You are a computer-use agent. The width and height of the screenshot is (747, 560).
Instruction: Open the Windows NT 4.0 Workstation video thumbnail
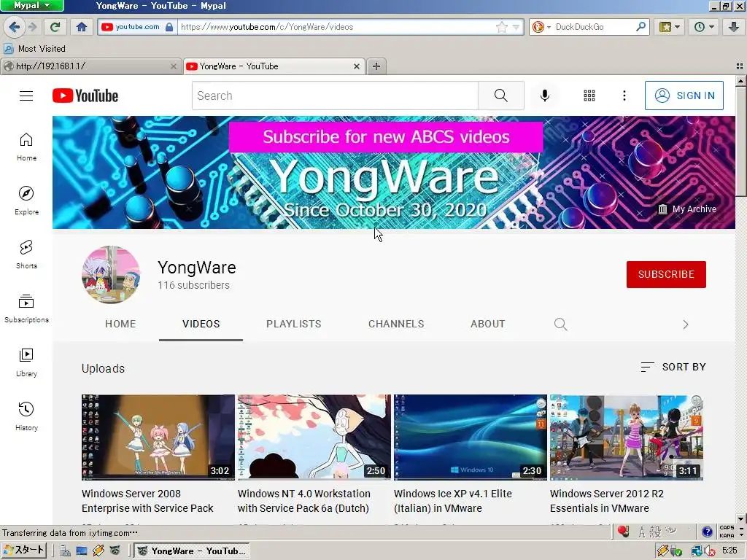click(314, 437)
